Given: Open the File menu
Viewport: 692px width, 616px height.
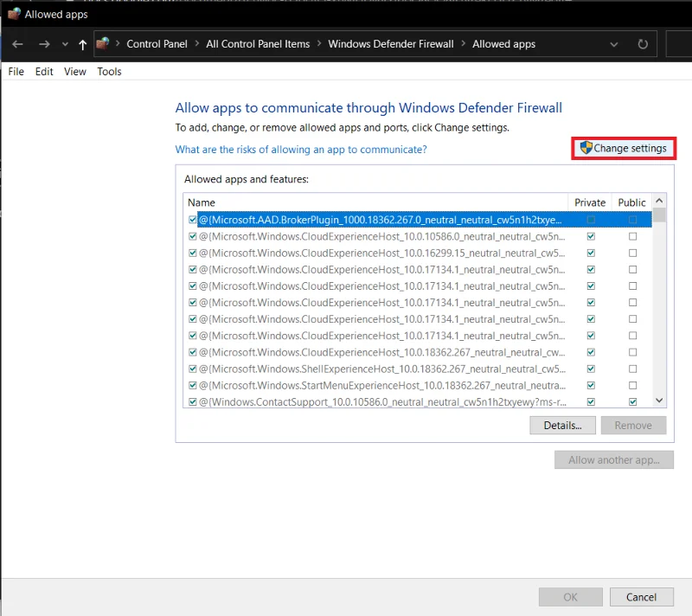Looking at the screenshot, I should 16,72.
